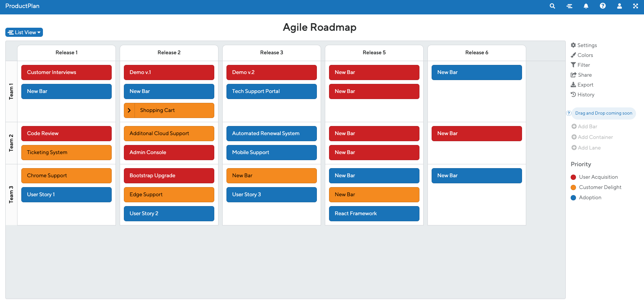Open the Tech Support Portal bar
The height and width of the screenshot is (304, 644).
click(x=272, y=91)
